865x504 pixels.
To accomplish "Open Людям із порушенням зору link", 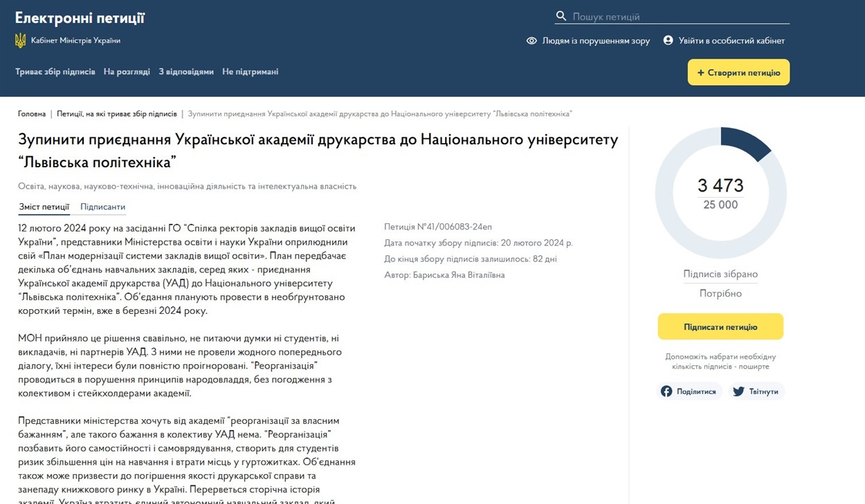I will point(596,41).
